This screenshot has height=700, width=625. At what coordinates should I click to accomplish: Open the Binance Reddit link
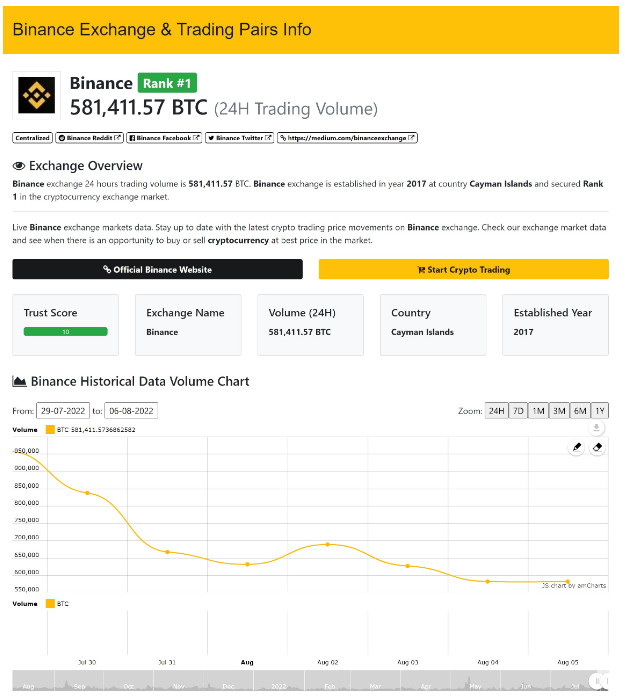89,138
